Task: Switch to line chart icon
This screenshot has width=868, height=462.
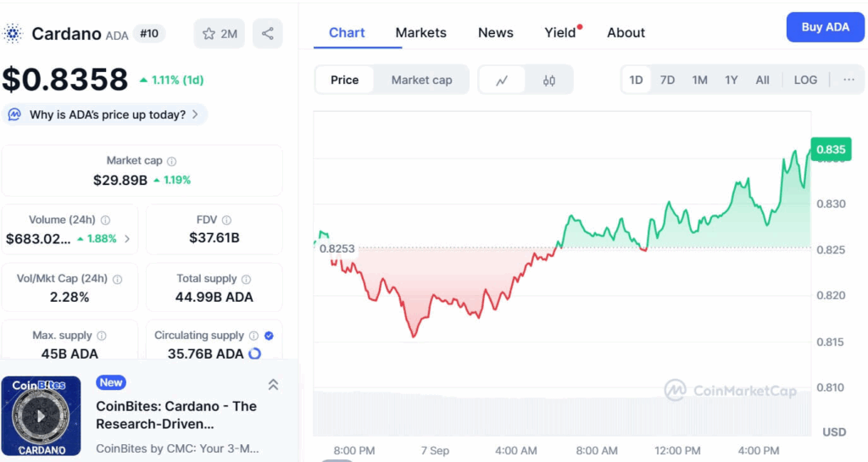Action: (x=502, y=81)
